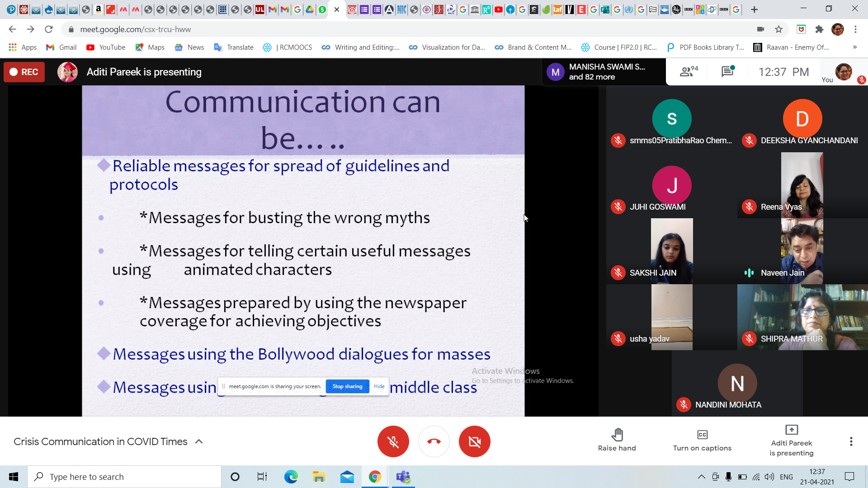Click the Raise hand icon

(x=617, y=440)
